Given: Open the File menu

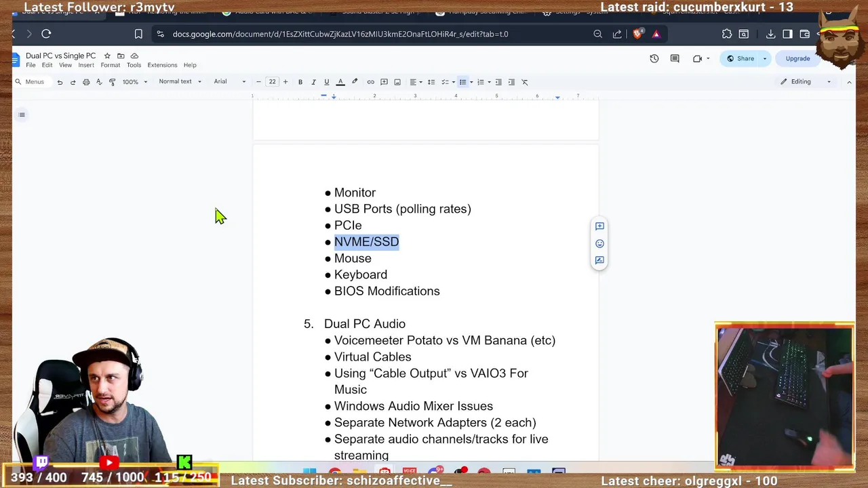Looking at the screenshot, I should tap(31, 65).
